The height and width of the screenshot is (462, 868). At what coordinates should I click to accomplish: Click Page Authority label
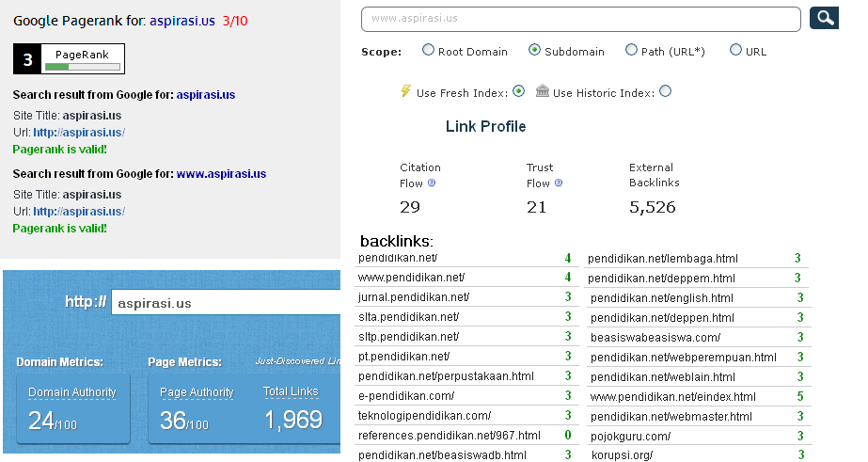tap(197, 392)
